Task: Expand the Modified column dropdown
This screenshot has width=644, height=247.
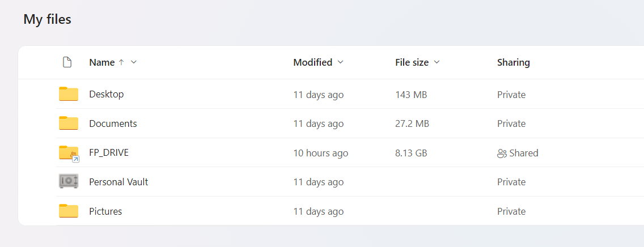Action: [x=340, y=62]
